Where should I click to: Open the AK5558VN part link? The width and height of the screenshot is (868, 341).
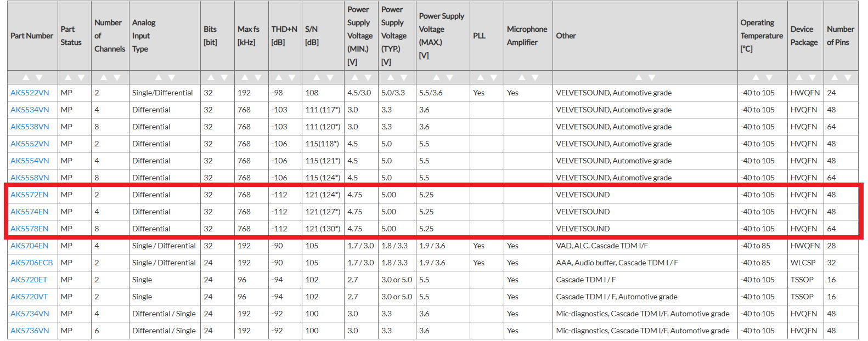30,178
